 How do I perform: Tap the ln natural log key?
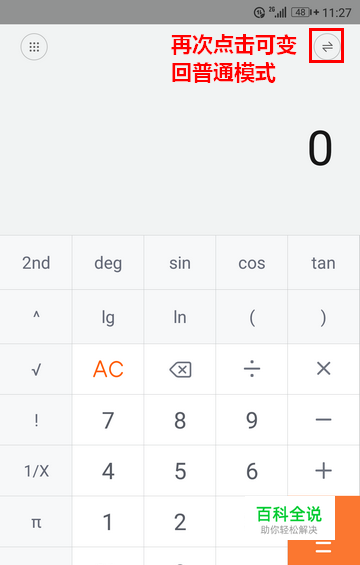(180, 317)
